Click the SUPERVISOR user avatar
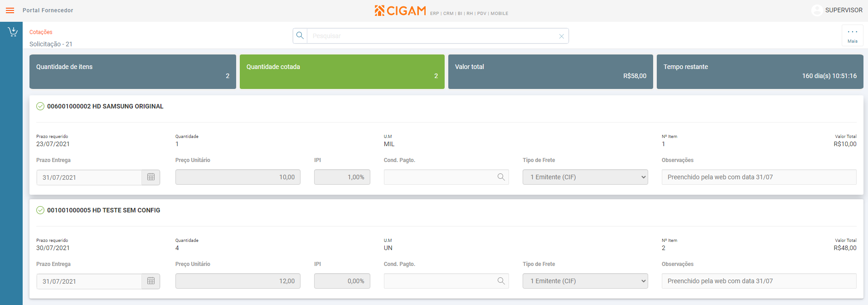The width and height of the screenshot is (868, 305). 817,10
